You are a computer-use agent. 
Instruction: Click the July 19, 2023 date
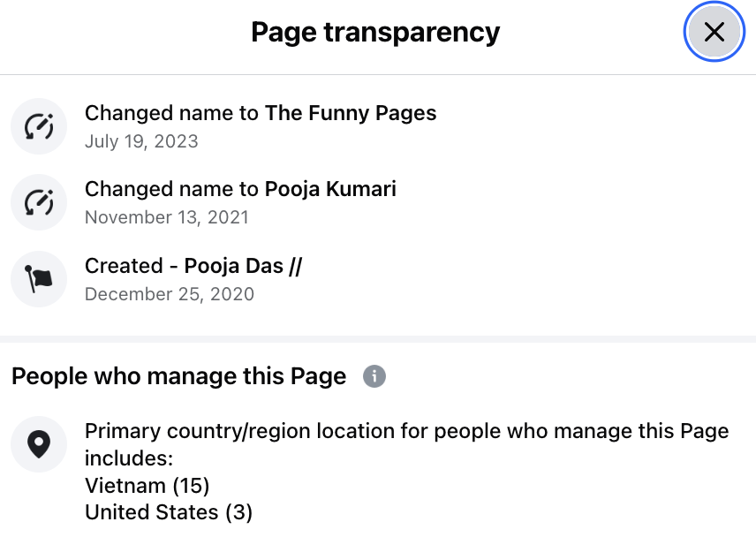[141, 141]
